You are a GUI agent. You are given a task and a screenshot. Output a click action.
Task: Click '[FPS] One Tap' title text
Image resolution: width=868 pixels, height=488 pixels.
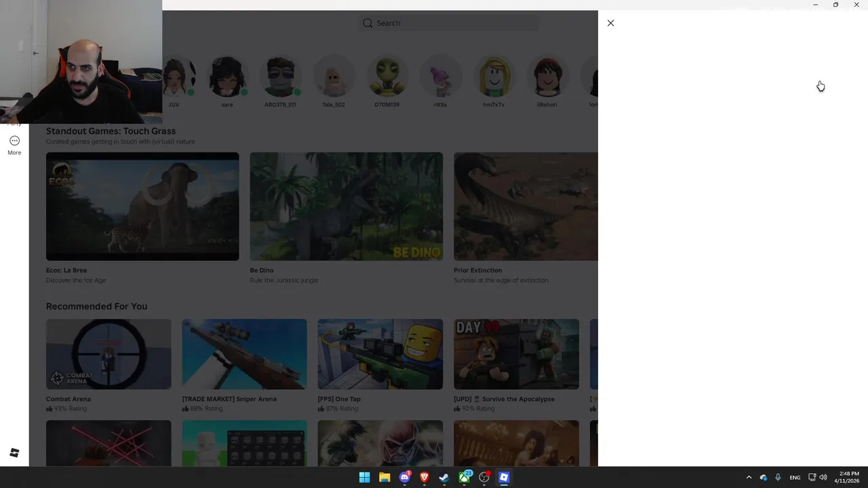click(x=339, y=399)
